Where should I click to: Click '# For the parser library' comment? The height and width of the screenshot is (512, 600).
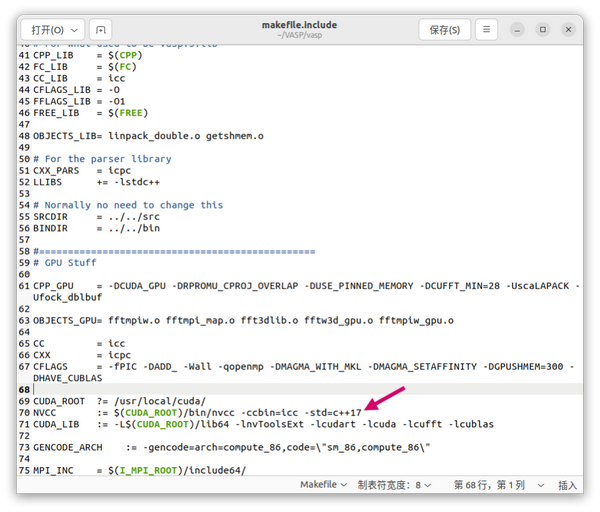point(102,159)
